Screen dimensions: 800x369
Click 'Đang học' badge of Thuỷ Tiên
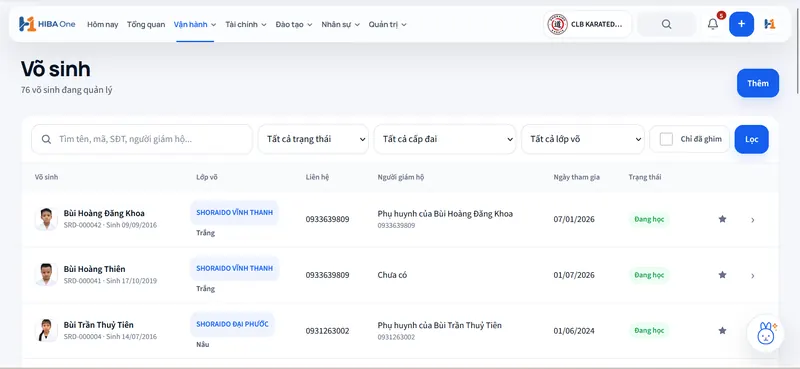[x=649, y=330]
